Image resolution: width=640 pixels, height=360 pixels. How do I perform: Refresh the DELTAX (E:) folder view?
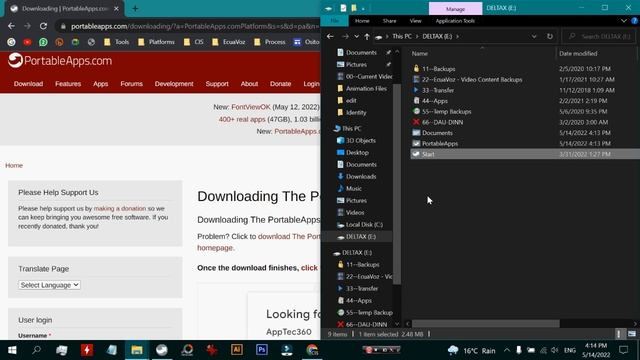click(x=550, y=36)
